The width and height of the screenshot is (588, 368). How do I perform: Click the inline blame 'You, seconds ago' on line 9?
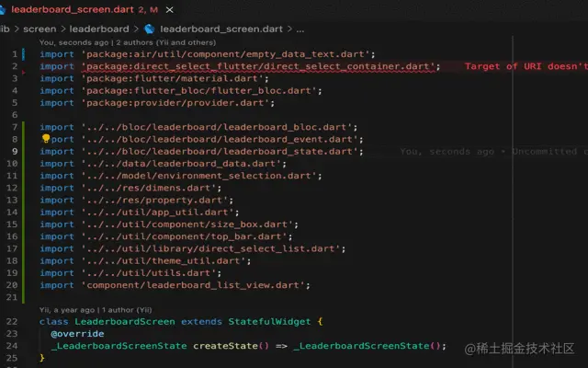[447, 151]
